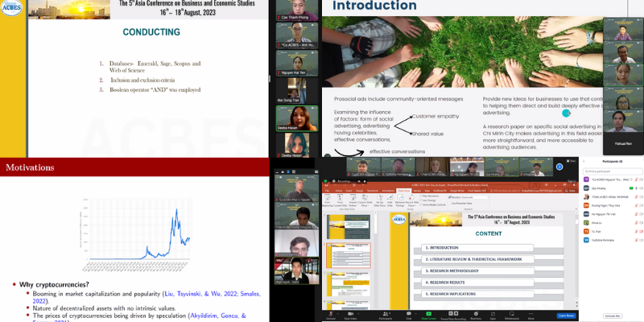Screen dimensions: 644x322
Task: Click the muted mic icon beside Tu Tran
Action: pyautogui.click(x=635, y=231)
